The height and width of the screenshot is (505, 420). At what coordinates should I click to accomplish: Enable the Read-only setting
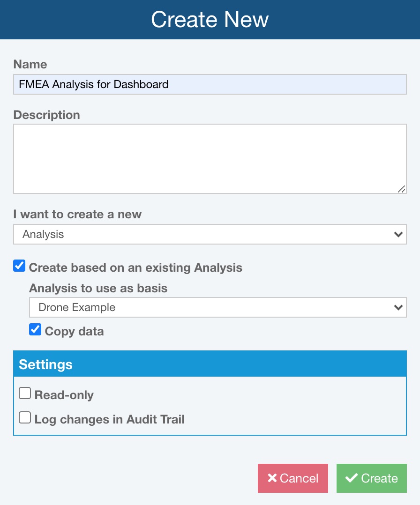pyautogui.click(x=25, y=393)
